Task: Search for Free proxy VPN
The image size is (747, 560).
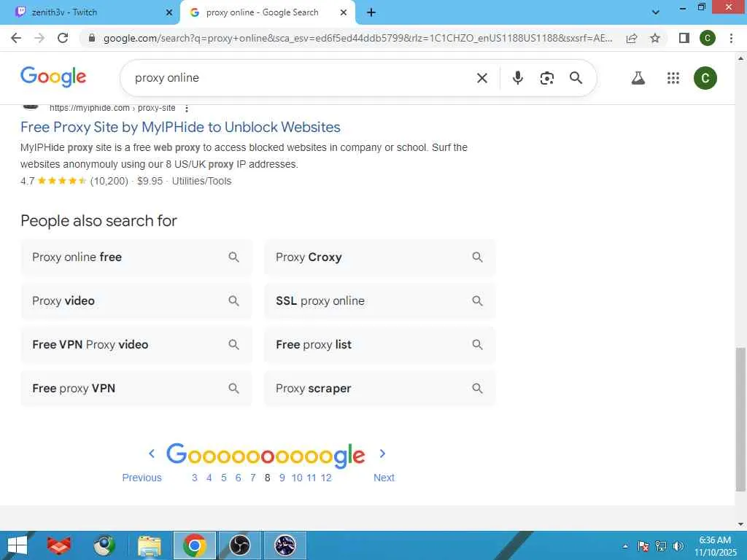Action: click(x=136, y=389)
